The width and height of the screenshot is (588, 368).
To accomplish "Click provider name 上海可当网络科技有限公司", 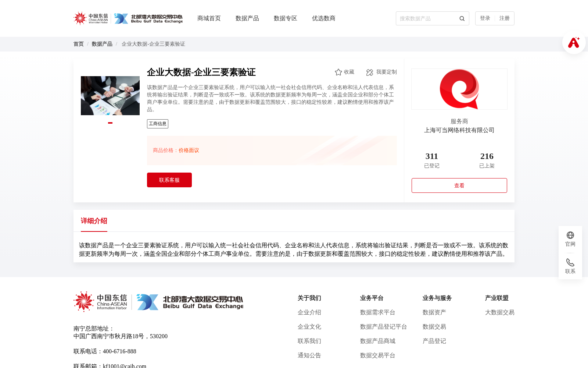I will click(459, 130).
